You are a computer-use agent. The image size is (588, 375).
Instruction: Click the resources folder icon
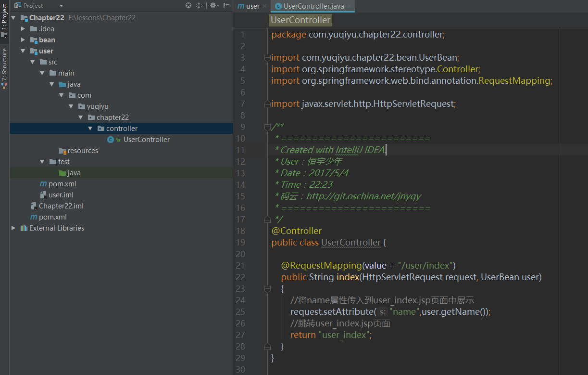click(x=62, y=151)
